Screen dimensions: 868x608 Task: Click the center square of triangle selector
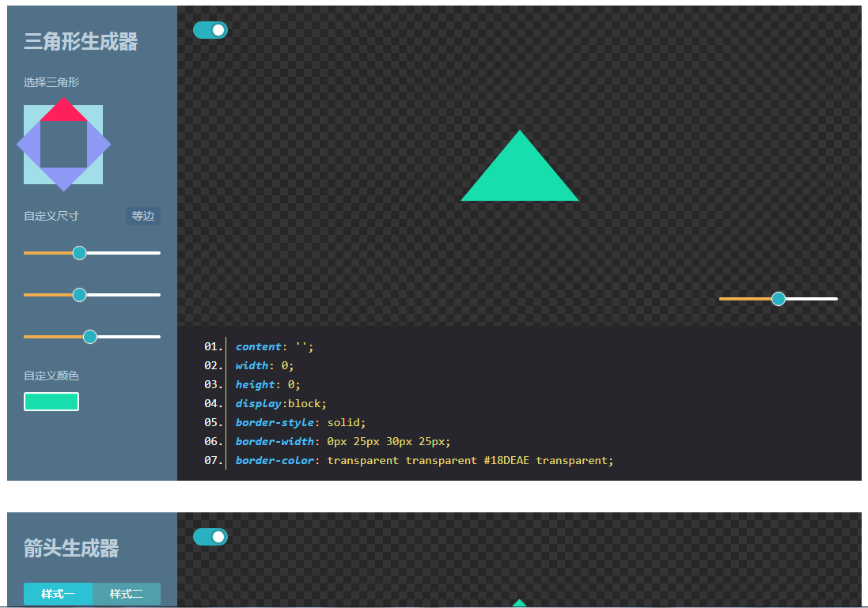(x=63, y=145)
